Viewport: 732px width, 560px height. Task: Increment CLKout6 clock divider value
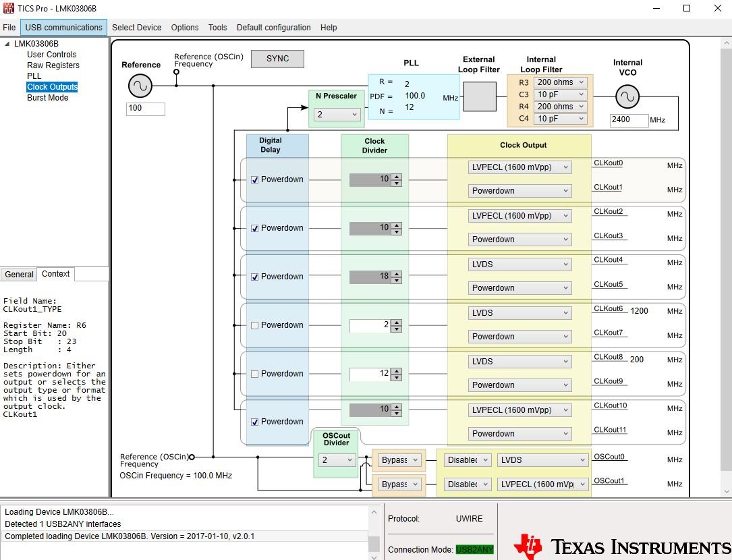[x=397, y=322]
